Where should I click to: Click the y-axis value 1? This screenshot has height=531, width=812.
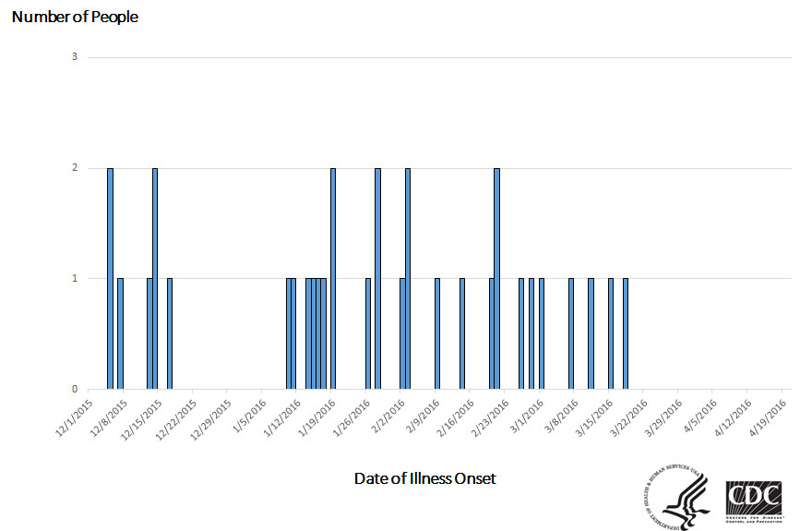pos(75,278)
